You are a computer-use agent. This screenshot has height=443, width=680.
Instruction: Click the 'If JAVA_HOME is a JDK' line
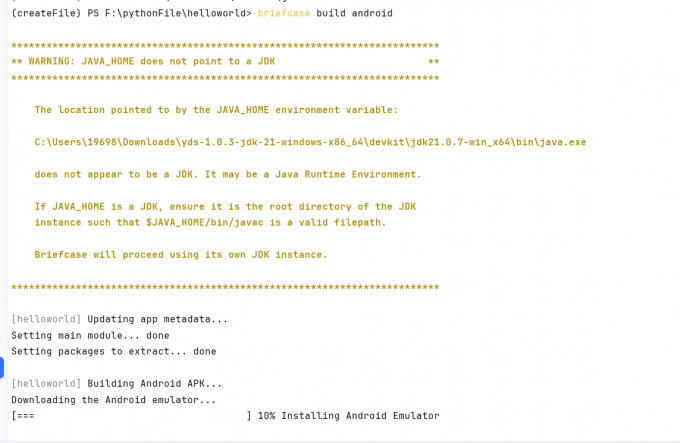pyautogui.click(x=225, y=207)
